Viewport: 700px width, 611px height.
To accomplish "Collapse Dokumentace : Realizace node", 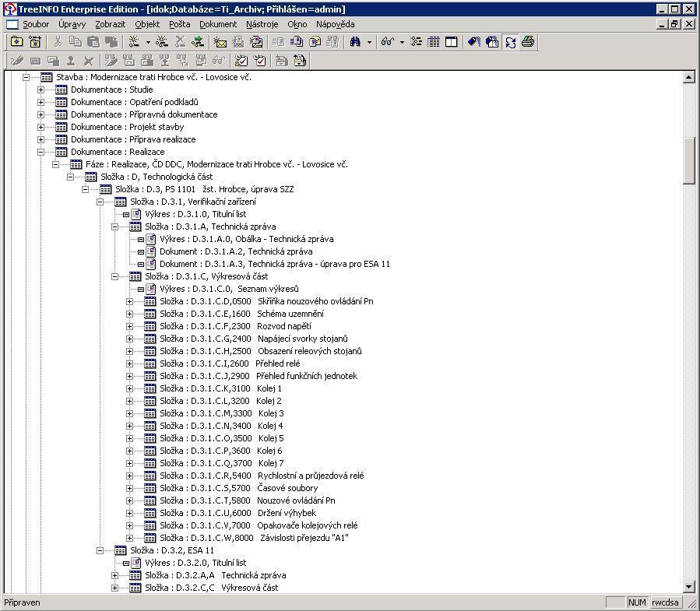I will tap(40, 153).
